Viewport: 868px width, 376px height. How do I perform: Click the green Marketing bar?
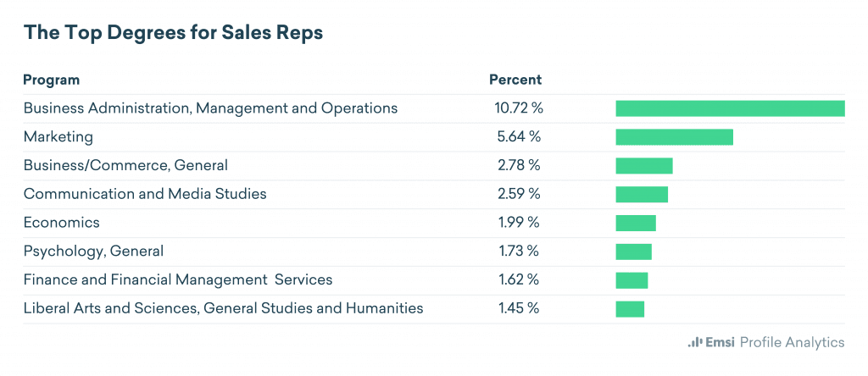pos(674,137)
